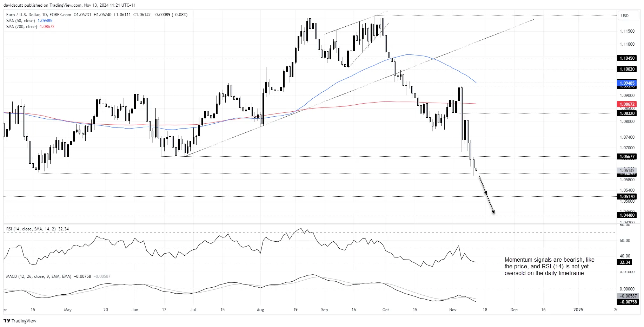Click the 1.05170 price level label
The width and height of the screenshot is (644, 327).
(x=627, y=197)
